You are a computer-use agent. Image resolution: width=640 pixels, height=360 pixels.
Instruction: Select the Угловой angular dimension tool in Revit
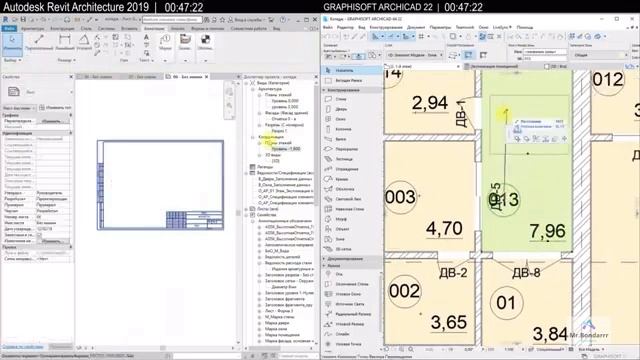84,42
